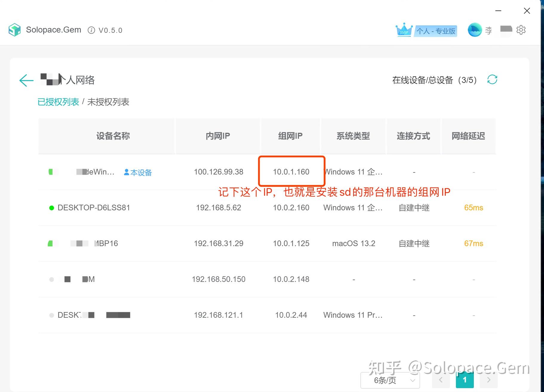Open version info icon beside V0.5.0
The width and height of the screenshot is (544, 392).
tap(91, 30)
